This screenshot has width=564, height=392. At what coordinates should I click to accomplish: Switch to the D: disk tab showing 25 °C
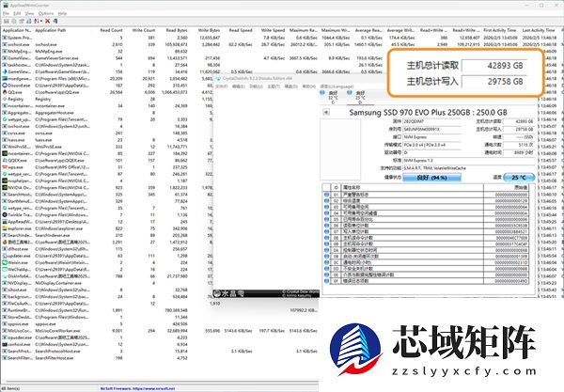[360, 97]
